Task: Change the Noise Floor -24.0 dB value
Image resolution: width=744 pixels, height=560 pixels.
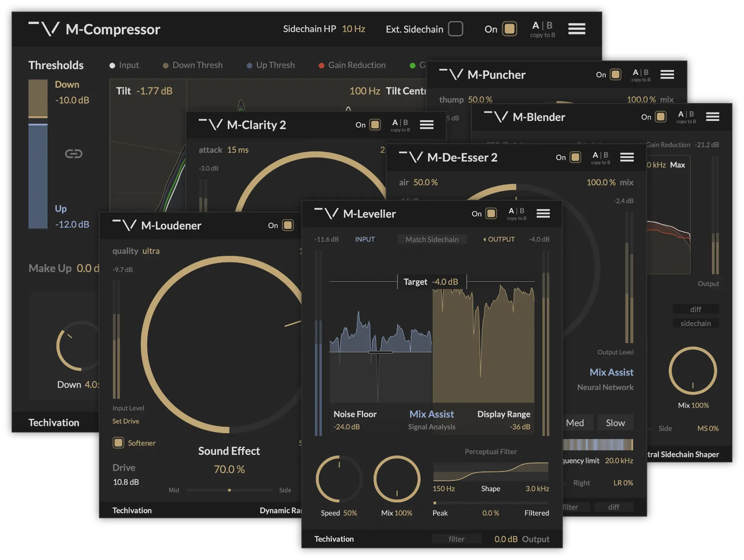Action: pos(346,427)
